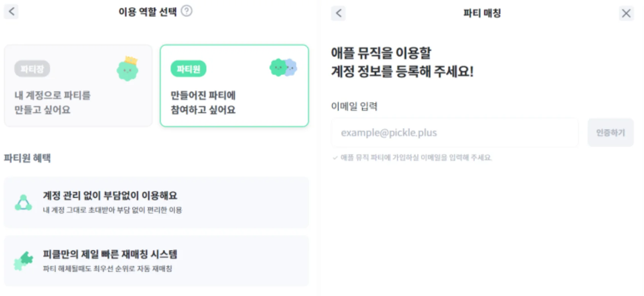Click the 이메일 입력 label

[x=354, y=106]
